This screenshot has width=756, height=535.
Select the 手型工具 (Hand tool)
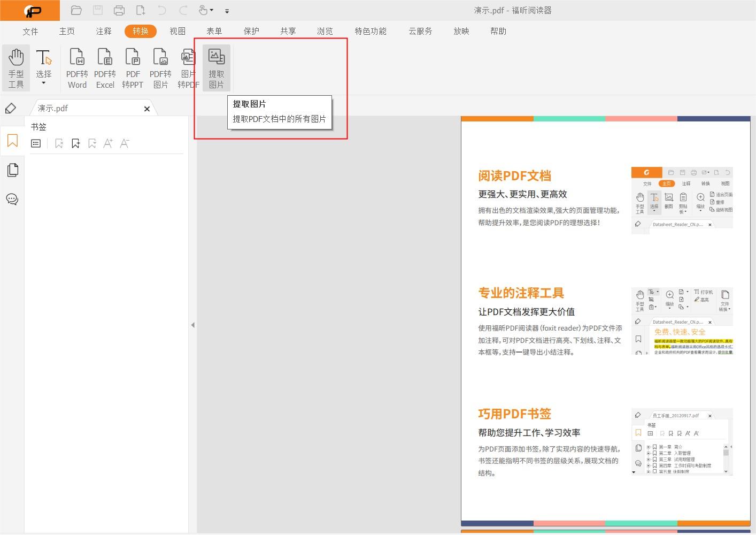click(x=16, y=68)
